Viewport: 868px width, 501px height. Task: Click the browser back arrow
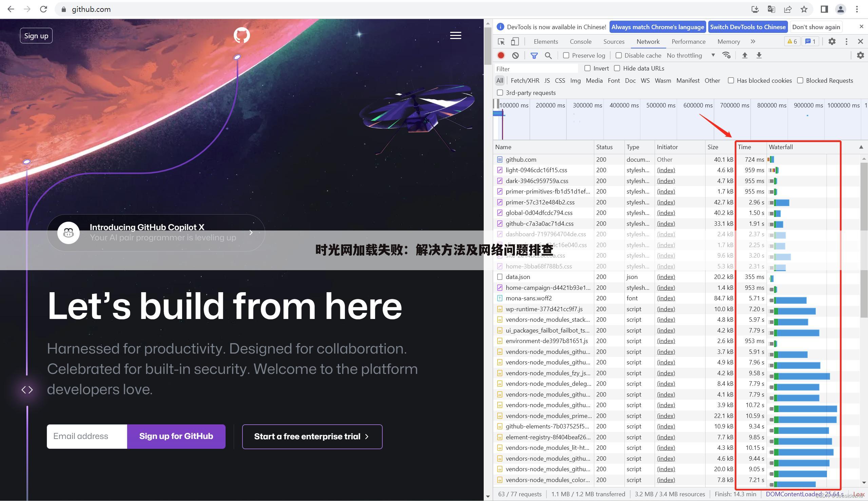pyautogui.click(x=11, y=9)
